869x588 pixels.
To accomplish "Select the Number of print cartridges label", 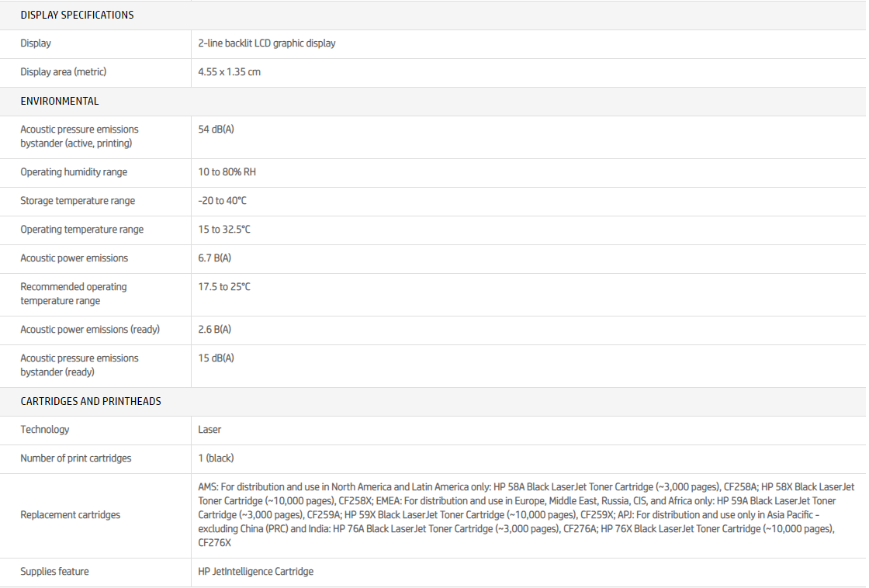I will (76, 458).
